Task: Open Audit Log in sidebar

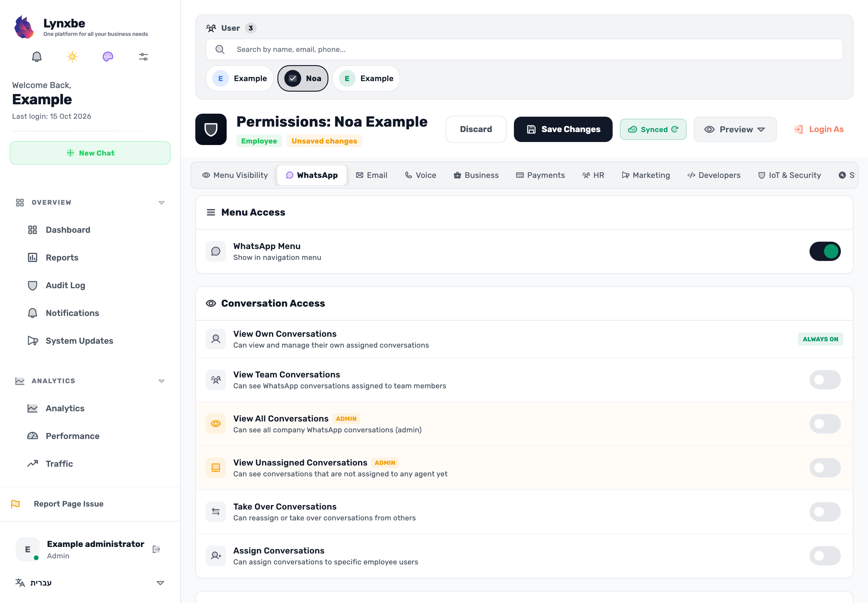Action: [x=65, y=285]
